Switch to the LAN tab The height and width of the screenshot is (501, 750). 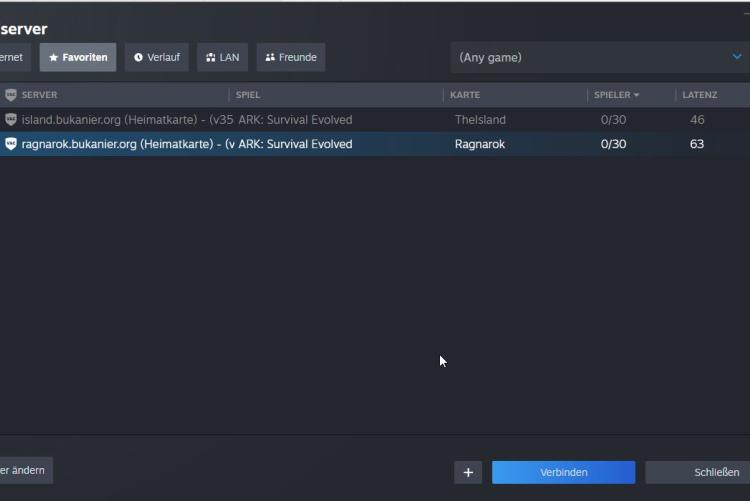pos(222,57)
